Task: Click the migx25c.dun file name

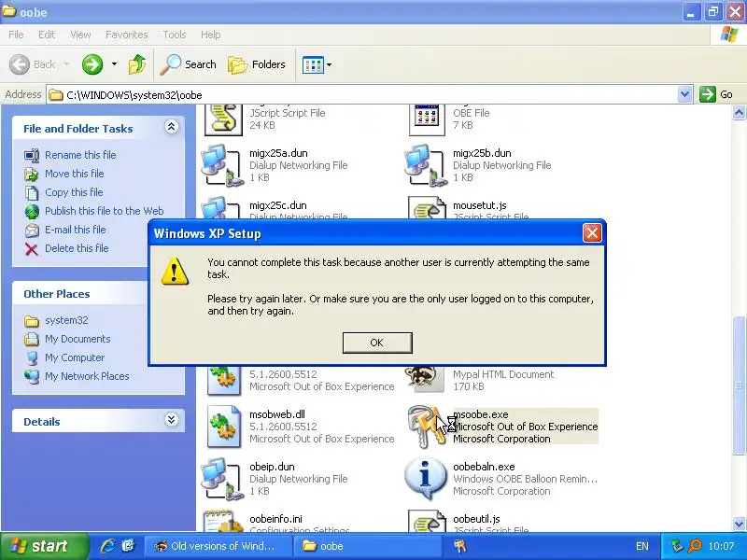Action: tap(277, 205)
